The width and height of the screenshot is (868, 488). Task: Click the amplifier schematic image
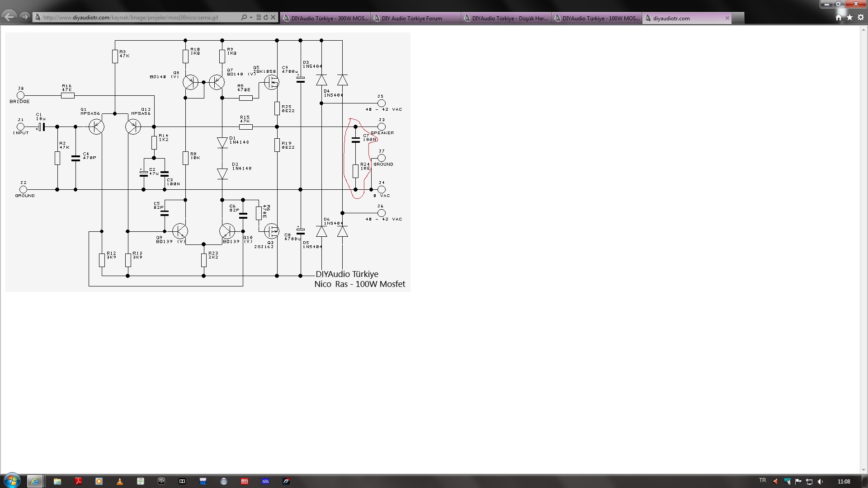208,162
